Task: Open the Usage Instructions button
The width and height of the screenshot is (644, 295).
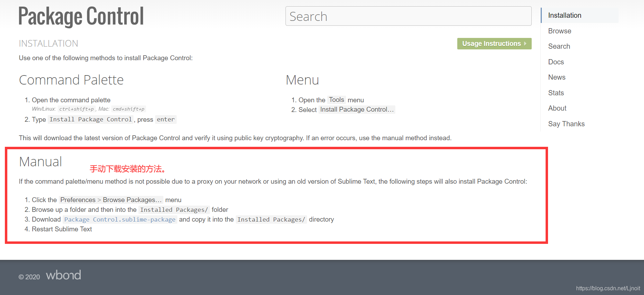Action: (x=494, y=43)
